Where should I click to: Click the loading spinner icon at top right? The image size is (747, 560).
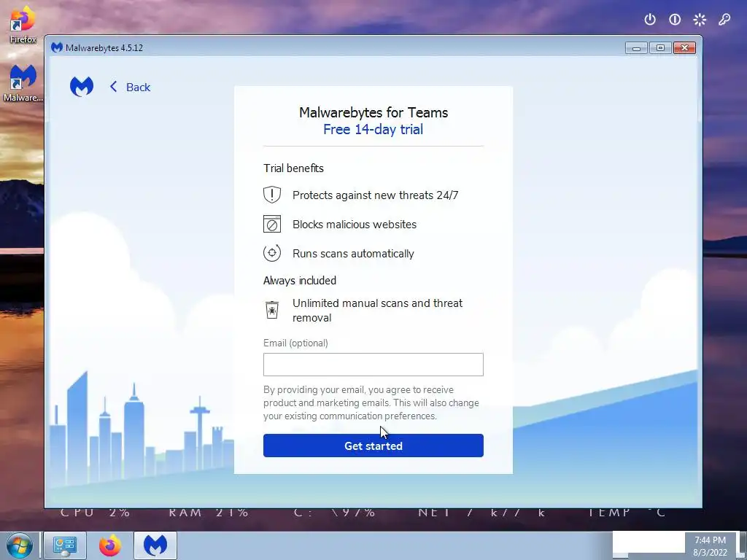(700, 20)
